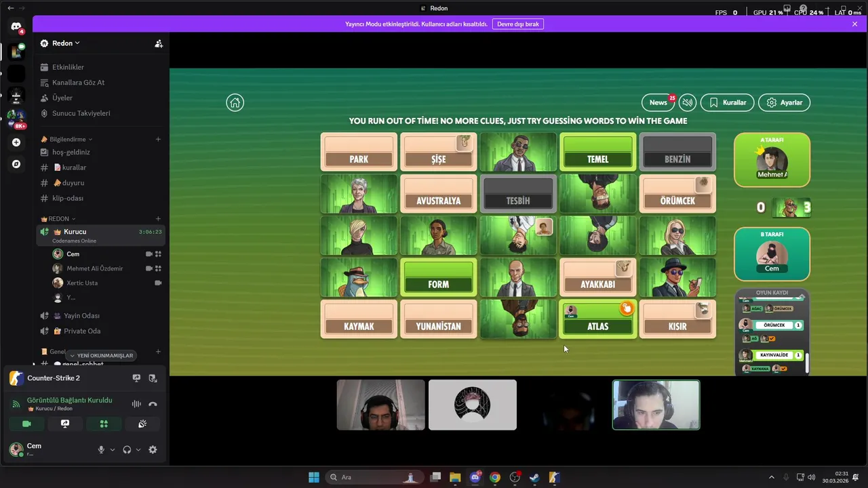Open Discover servers compass icon
This screenshot has width=868, height=488.
point(16,164)
